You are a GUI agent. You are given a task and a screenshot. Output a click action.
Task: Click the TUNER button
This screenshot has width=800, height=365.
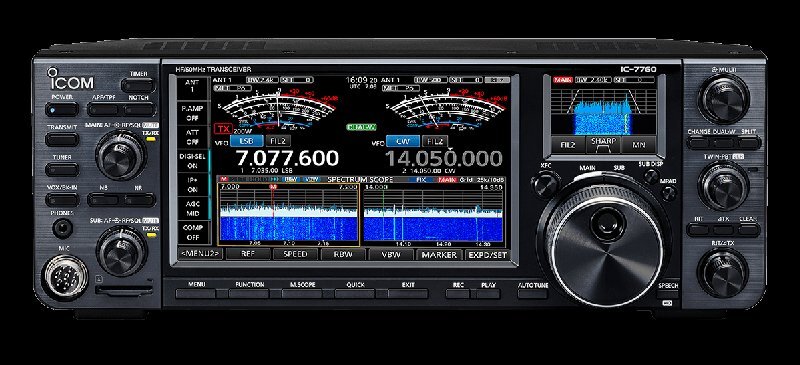(62, 169)
